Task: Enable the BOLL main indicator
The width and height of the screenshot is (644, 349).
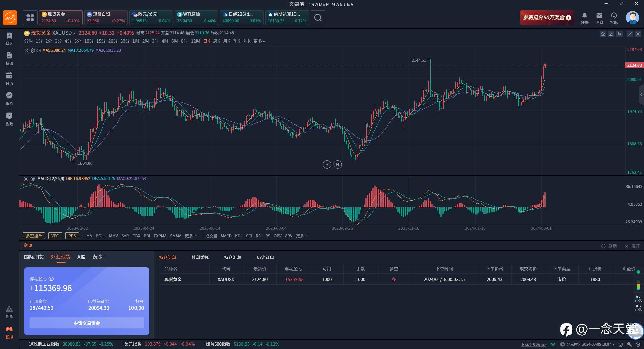Action: point(100,236)
